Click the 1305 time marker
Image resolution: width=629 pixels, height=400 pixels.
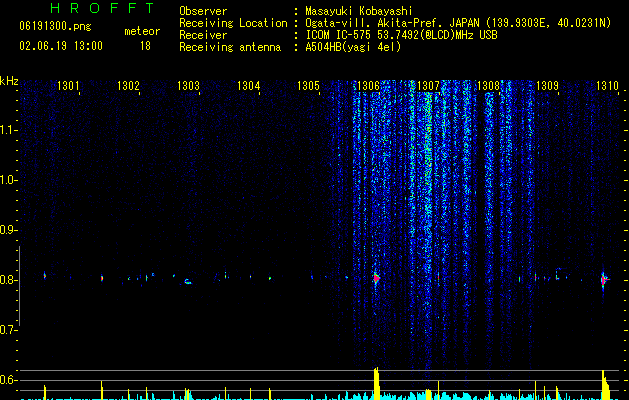coord(308,86)
